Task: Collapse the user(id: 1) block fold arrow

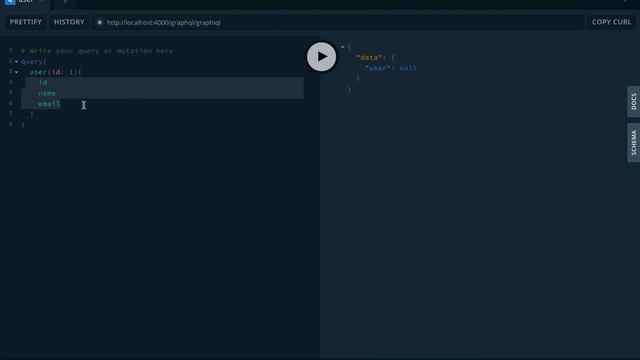Action: point(16,72)
